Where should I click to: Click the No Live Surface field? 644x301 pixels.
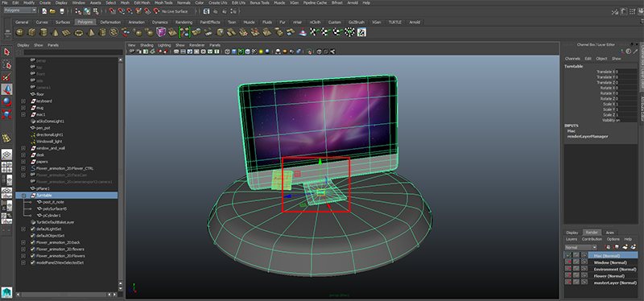pyautogui.click(x=179, y=11)
